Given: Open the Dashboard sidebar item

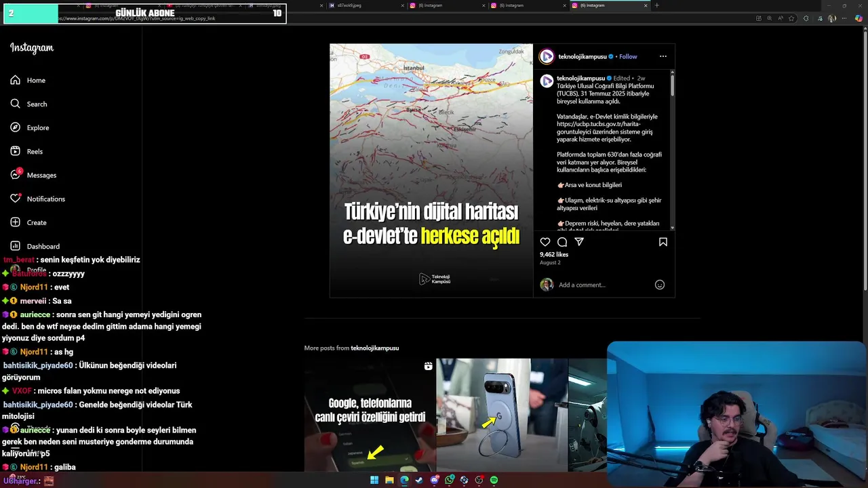Looking at the screenshot, I should point(35,246).
